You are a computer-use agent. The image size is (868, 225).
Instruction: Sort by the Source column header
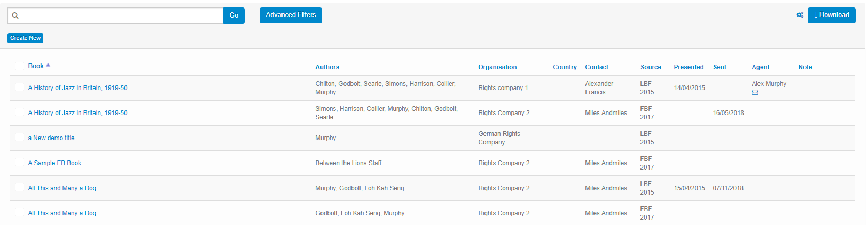coord(651,67)
